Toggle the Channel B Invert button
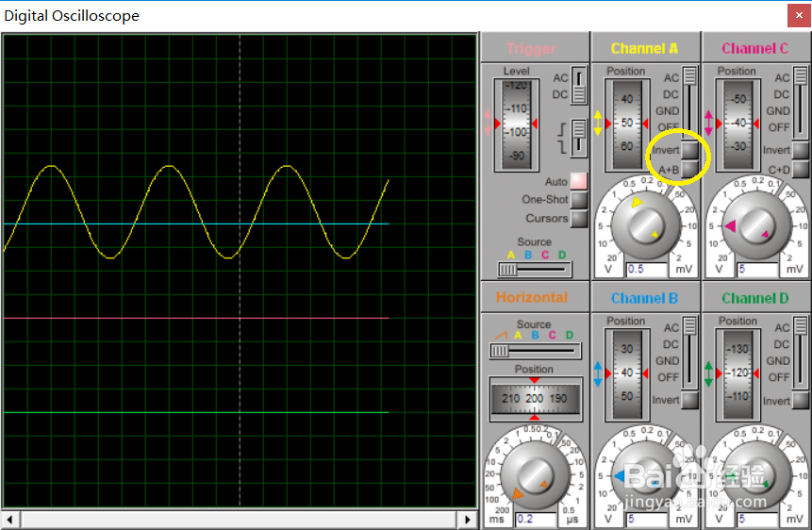812x530 pixels. (x=689, y=400)
